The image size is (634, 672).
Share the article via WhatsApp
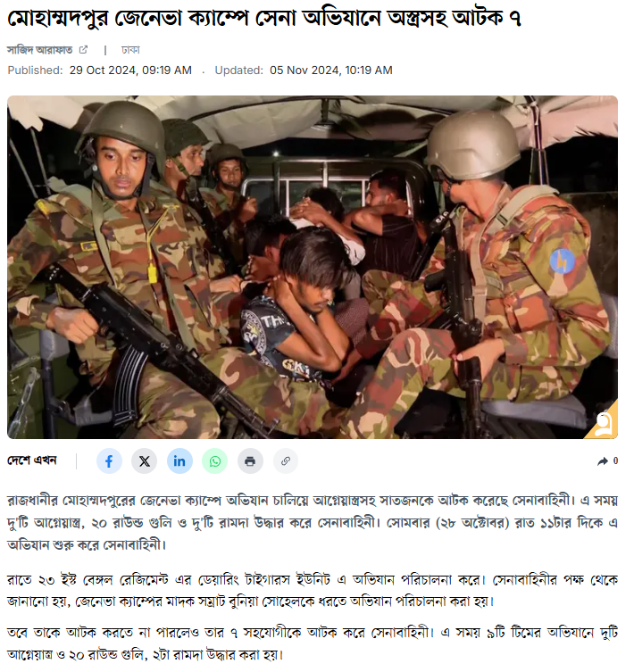[x=215, y=461]
